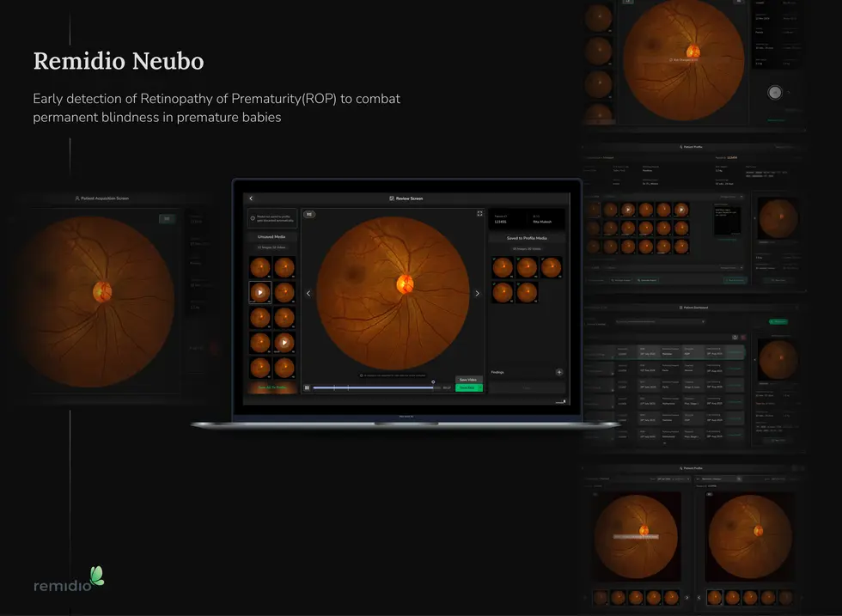Play fourth-row video thumbnail in Unsaved Media

(284, 343)
